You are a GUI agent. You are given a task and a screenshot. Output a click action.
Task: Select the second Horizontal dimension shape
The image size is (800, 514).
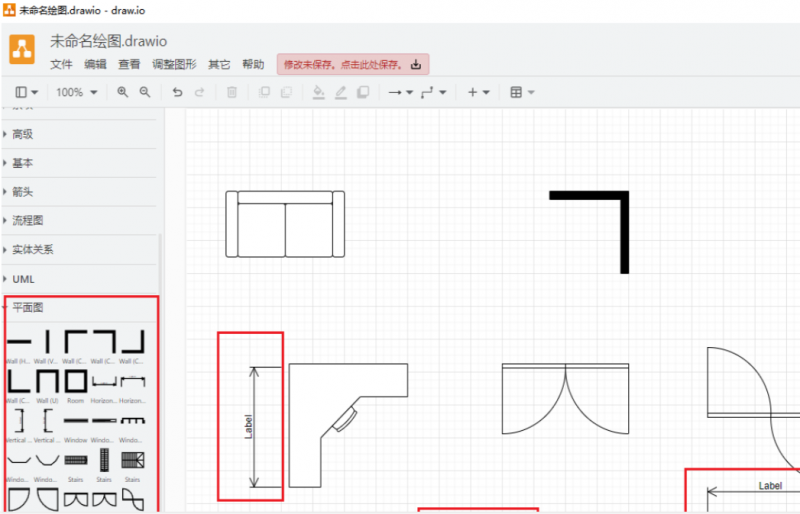tap(133, 381)
